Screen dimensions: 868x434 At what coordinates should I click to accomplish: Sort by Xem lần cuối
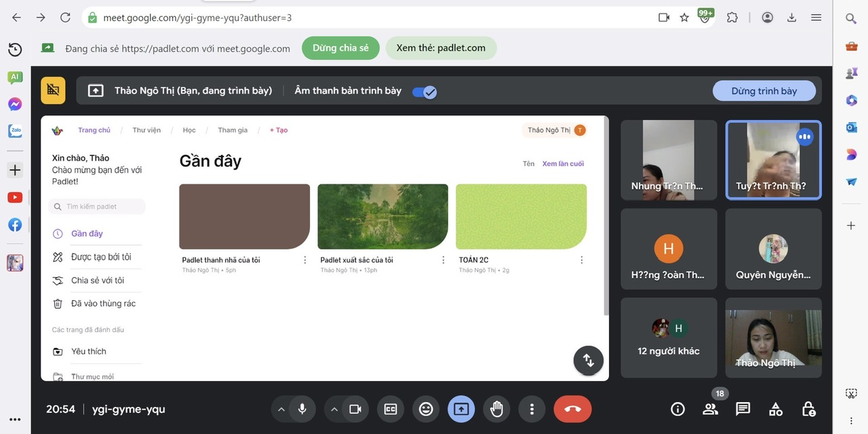click(563, 163)
